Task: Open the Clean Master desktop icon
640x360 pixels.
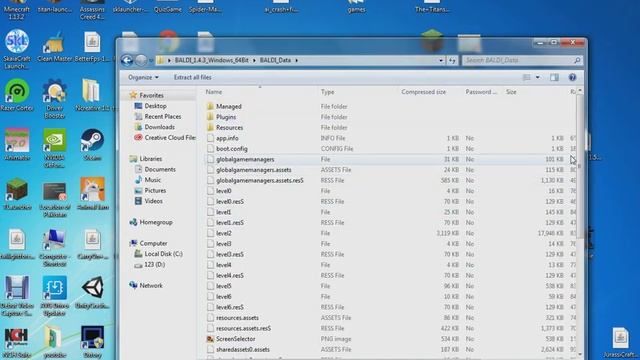Action: 54,46
